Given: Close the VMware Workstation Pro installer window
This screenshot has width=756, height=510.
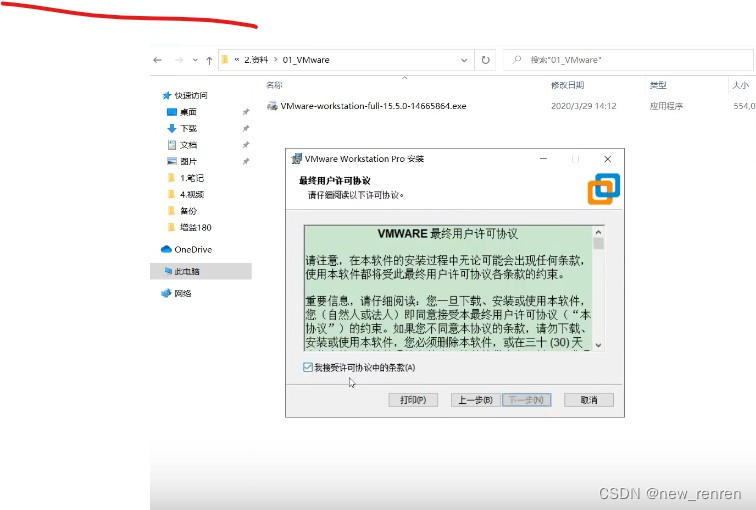Looking at the screenshot, I should [608, 159].
